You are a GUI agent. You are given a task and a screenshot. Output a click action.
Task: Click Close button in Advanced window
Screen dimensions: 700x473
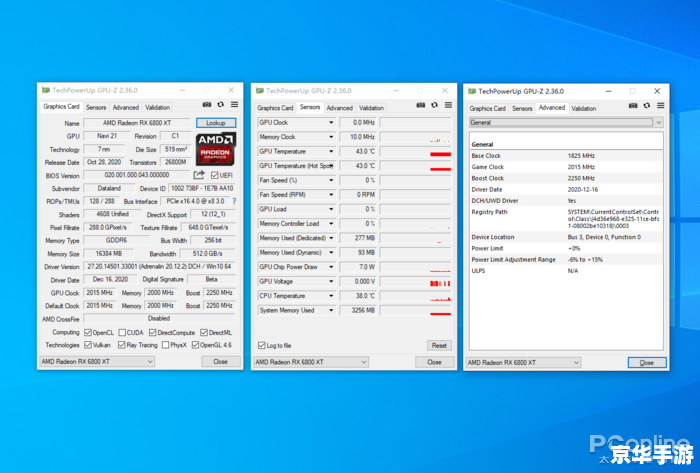pyautogui.click(x=647, y=362)
